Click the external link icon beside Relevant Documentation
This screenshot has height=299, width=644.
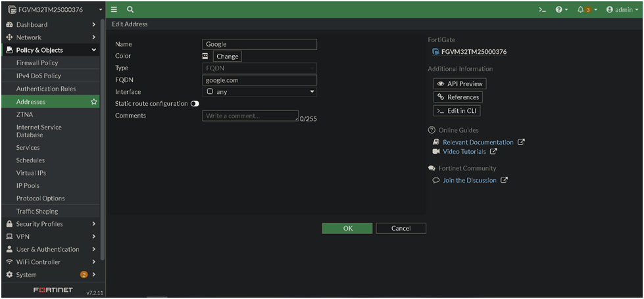(521, 143)
